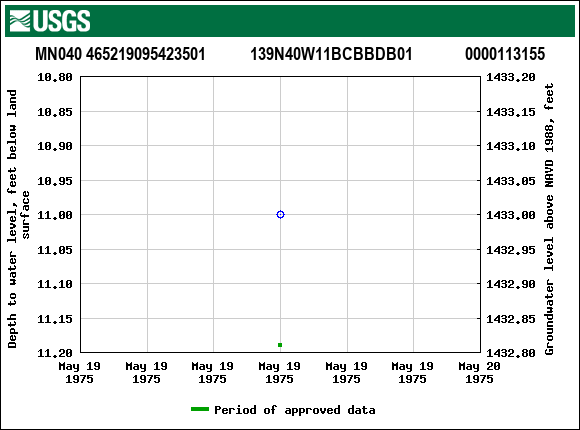
Task: Click the 'May 20 1975' date label
Action: coord(479,373)
